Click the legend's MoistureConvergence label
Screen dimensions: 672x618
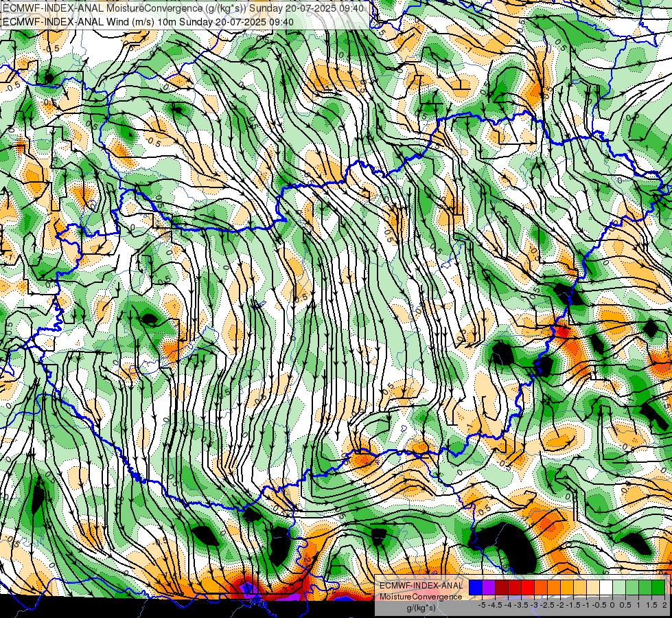click(x=421, y=597)
